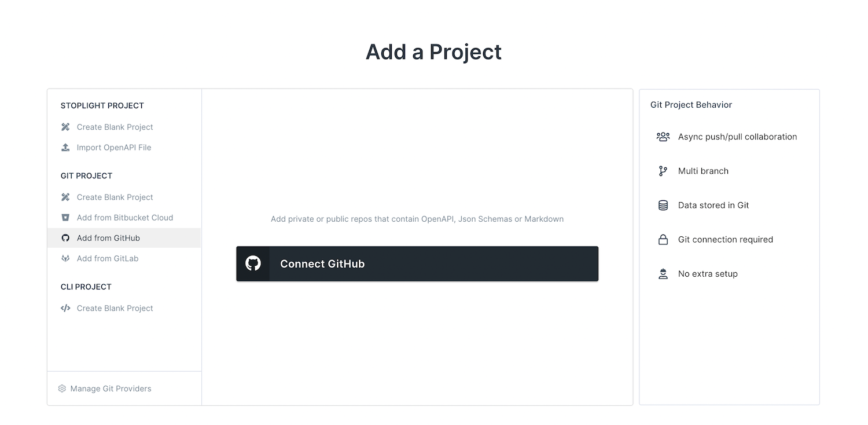Image resolution: width=868 pixels, height=425 pixels.
Task: Click the branch icon next to Multi branch
Action: (x=663, y=171)
